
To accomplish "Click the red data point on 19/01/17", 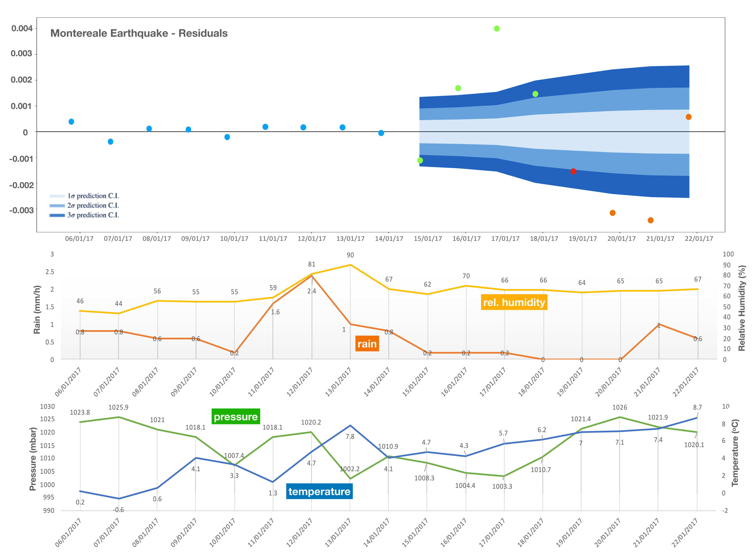I will 573,171.
